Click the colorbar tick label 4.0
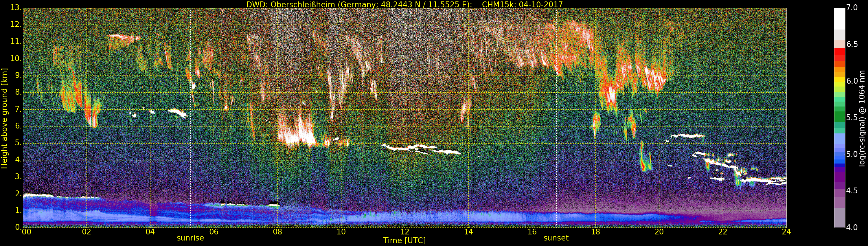Screen dimensions: 868x246 click(x=852, y=227)
